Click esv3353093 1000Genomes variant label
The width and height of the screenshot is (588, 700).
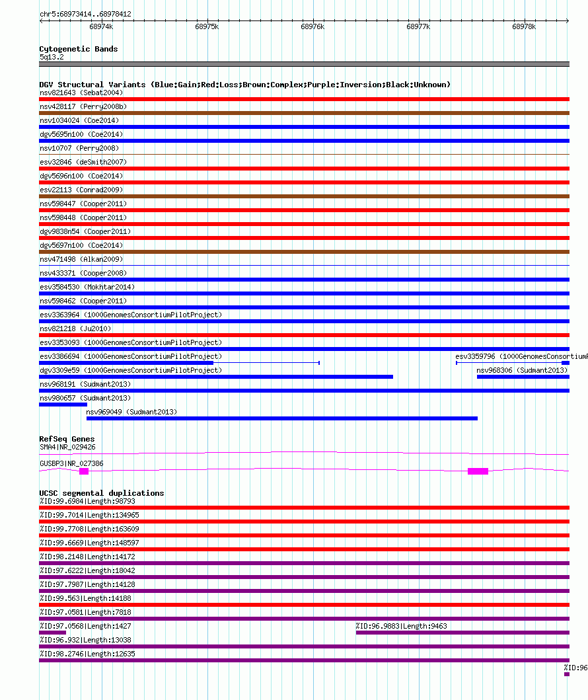pyautogui.click(x=131, y=342)
